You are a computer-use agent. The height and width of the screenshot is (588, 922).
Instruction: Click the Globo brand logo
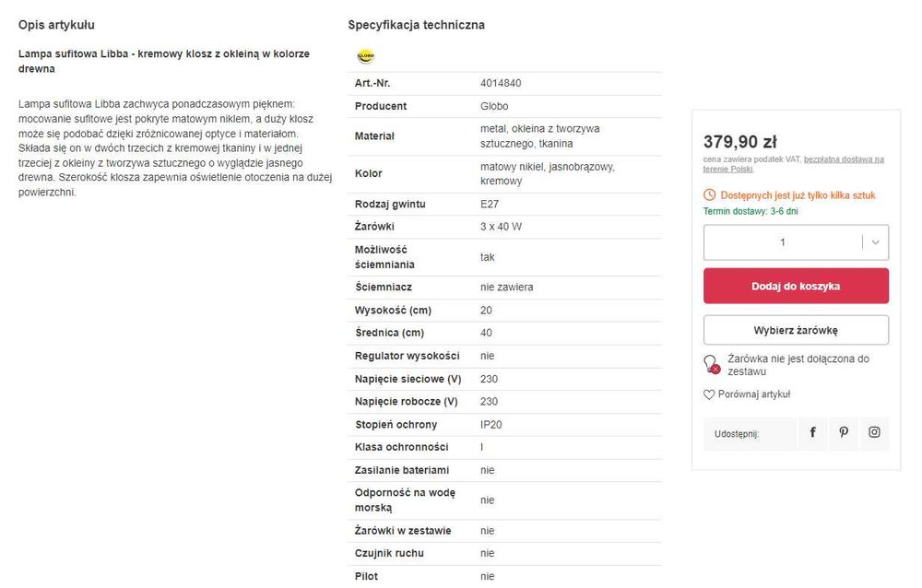pos(365,56)
